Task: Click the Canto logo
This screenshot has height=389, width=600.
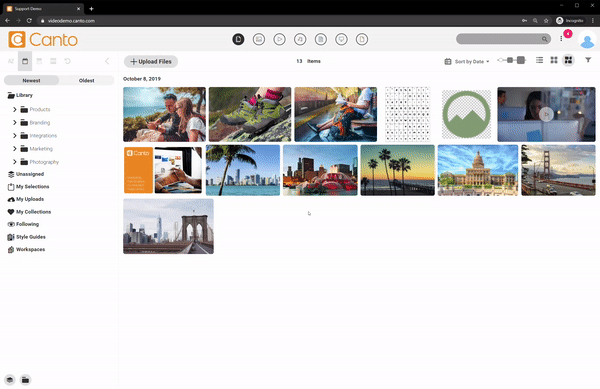Action: (43, 39)
